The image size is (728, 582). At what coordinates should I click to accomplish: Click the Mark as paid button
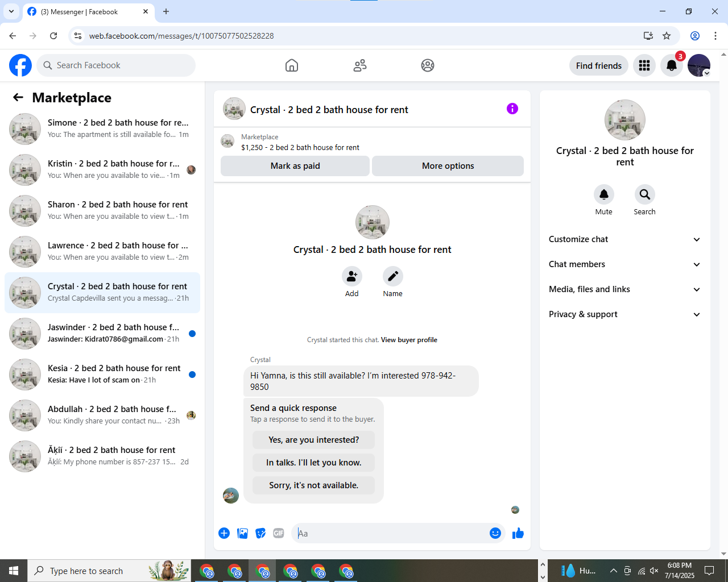(295, 166)
